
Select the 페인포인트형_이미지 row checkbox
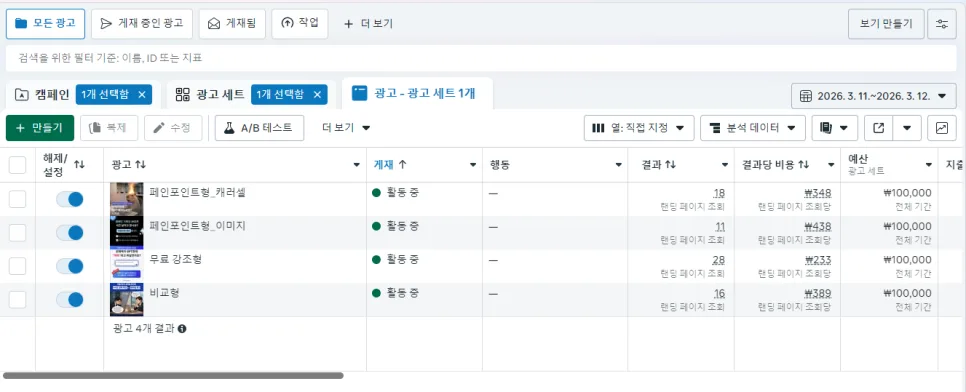pos(17,232)
